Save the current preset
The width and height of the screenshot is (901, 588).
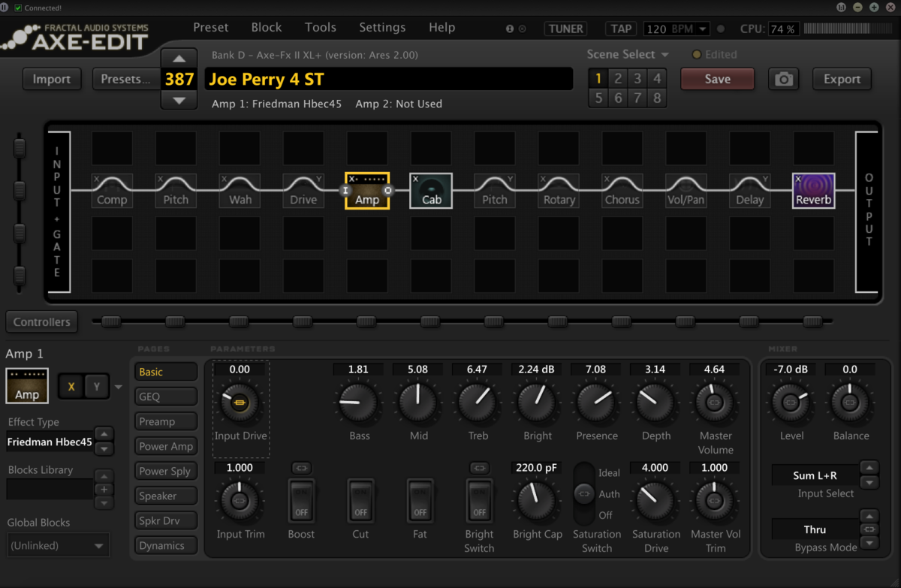(717, 79)
